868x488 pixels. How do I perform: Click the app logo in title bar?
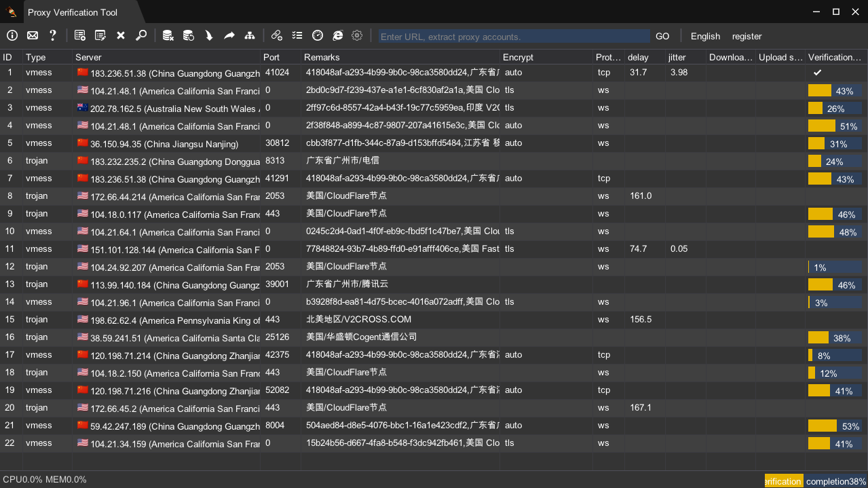click(12, 12)
